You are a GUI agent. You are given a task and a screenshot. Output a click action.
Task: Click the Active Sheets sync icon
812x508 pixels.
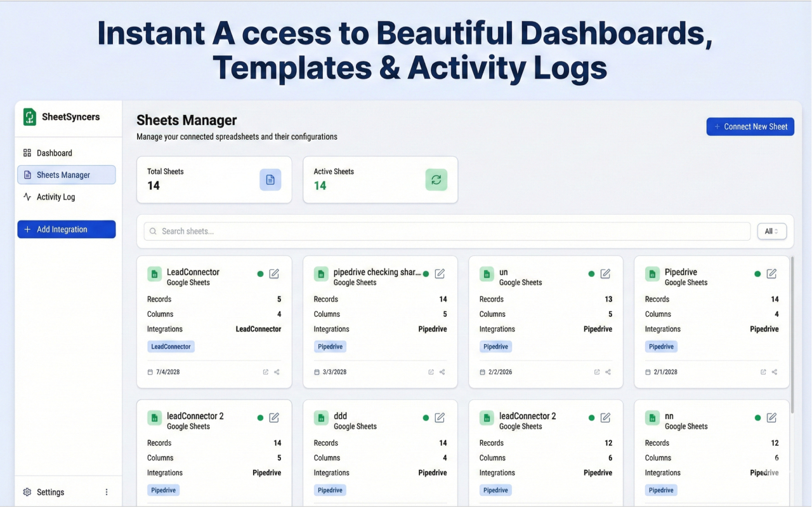[x=436, y=180]
